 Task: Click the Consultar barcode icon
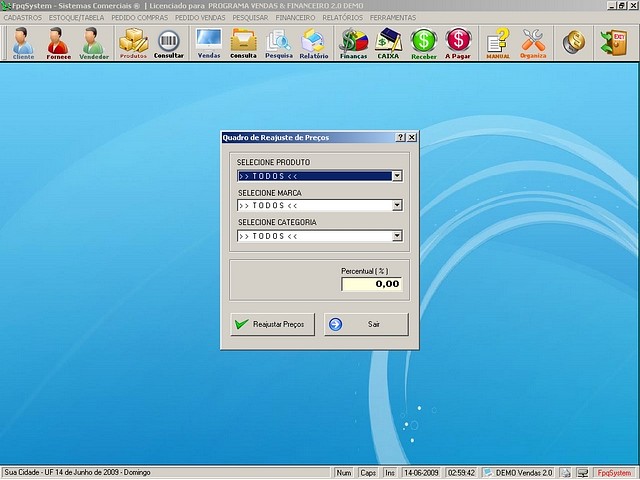pyautogui.click(x=169, y=43)
